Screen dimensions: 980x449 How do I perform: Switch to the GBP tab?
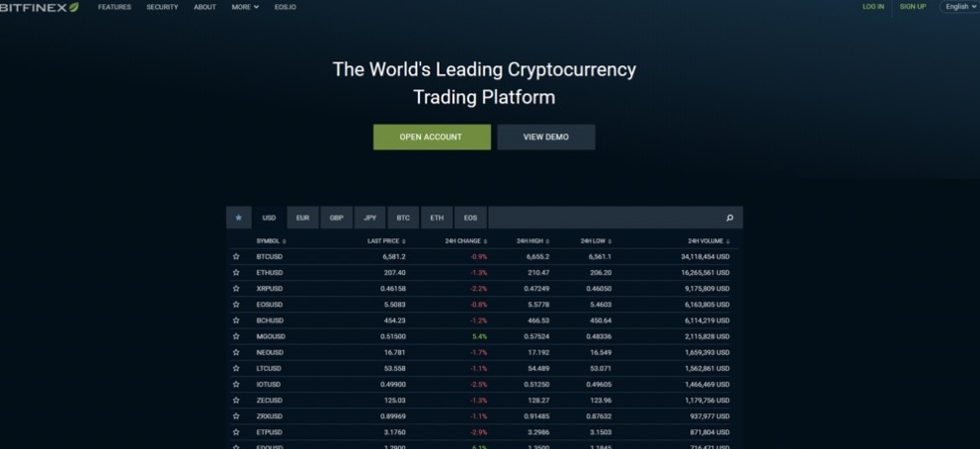point(337,218)
